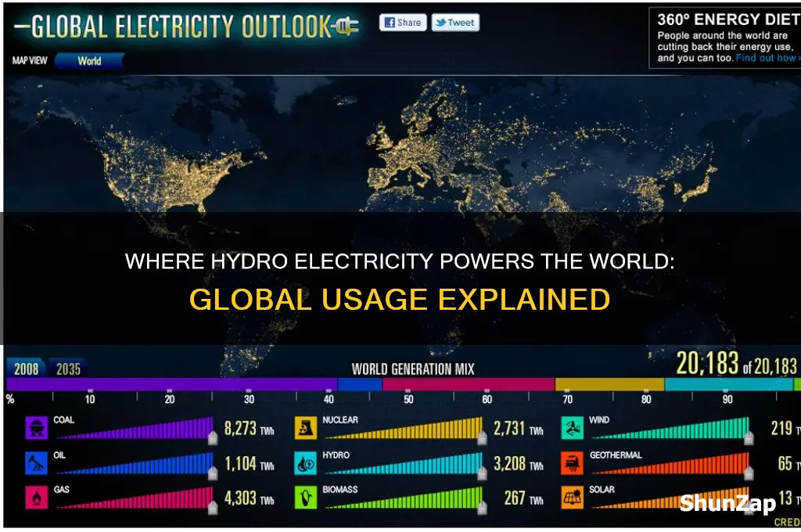The height and width of the screenshot is (532, 801).
Task: Click the Gas flame icon
Action: (x=36, y=498)
